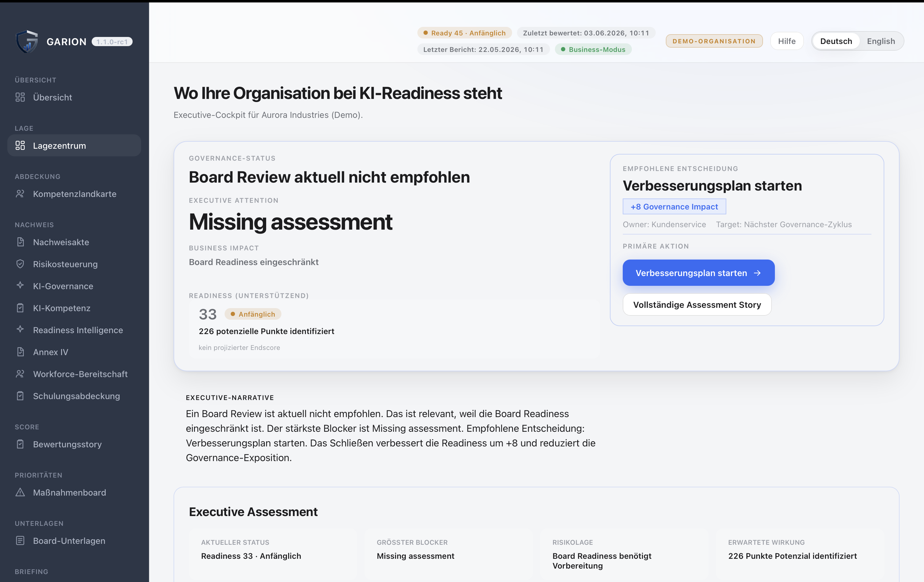Click the KI-Governance sparkle icon
Image resolution: width=924 pixels, height=582 pixels.
[x=20, y=286]
